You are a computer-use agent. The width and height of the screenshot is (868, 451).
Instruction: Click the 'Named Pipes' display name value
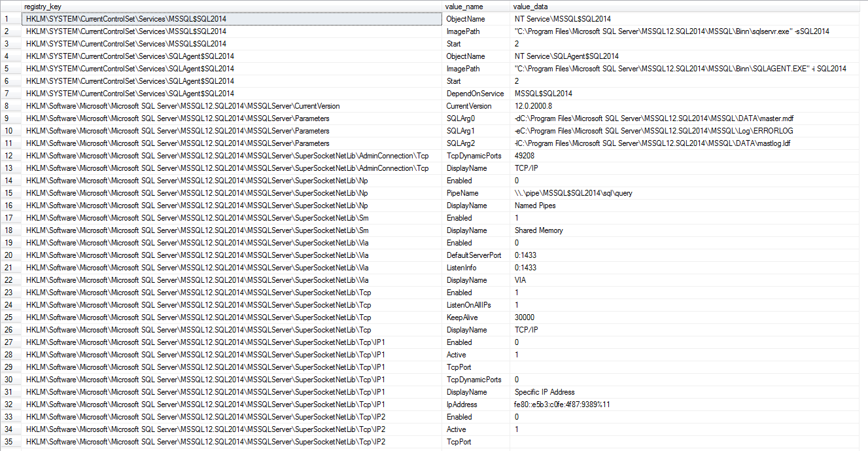click(x=535, y=206)
